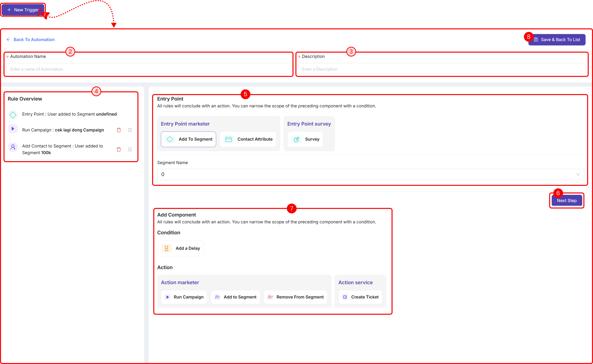Select Add To Segment entry point
Viewport: 593px width, 364px height.
pos(188,139)
